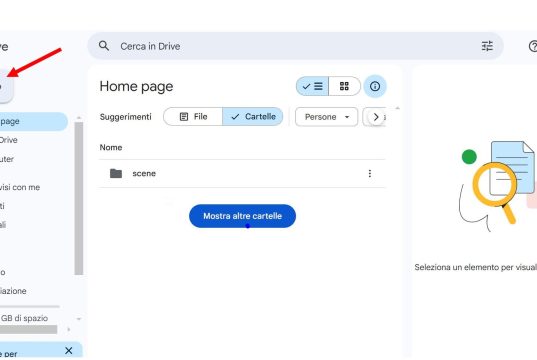
Task: Open the sidebar item ending in 'uter'
Action: (x=7, y=159)
